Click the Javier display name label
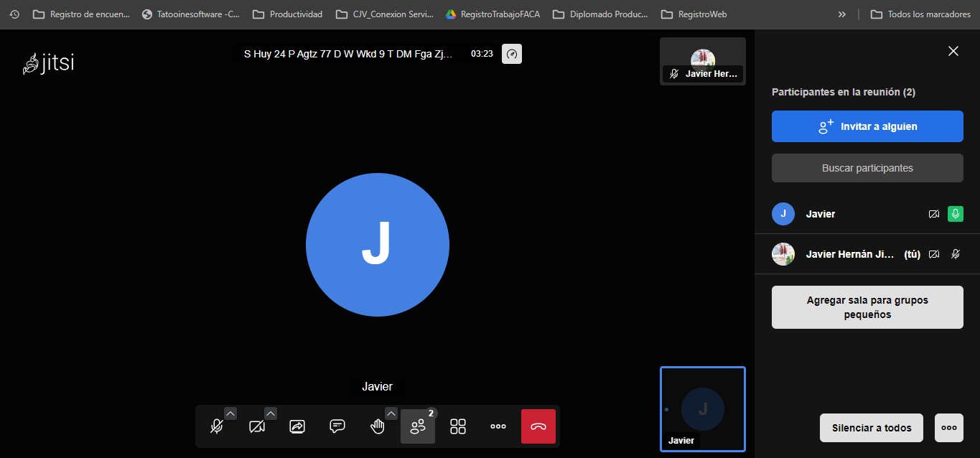Viewport: 980px width, 458px height. tap(377, 386)
